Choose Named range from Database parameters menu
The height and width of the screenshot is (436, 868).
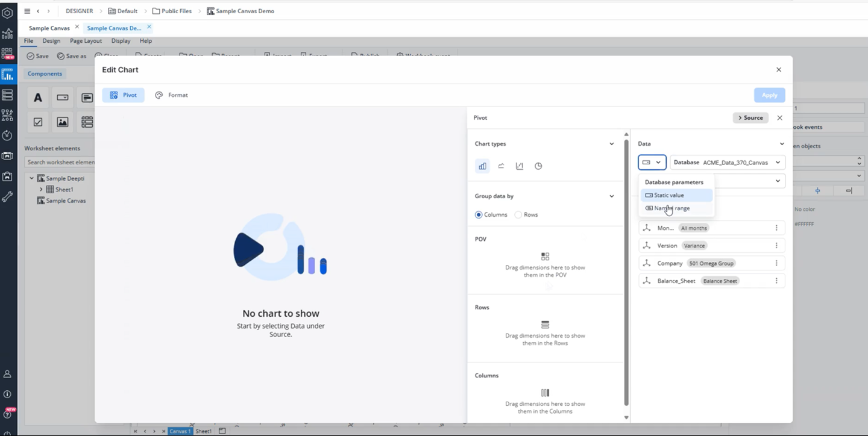pyautogui.click(x=671, y=208)
